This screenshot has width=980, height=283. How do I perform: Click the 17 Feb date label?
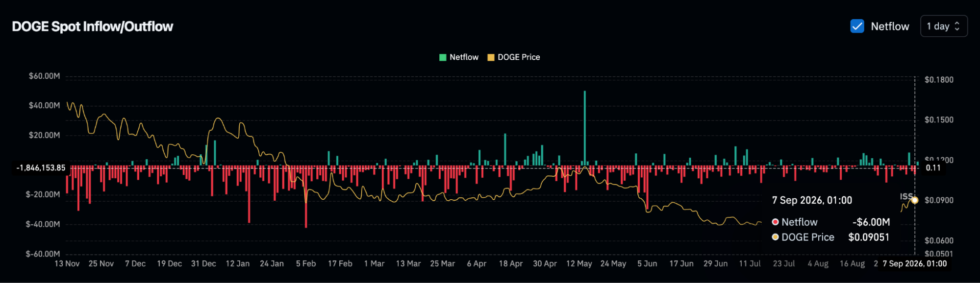click(340, 264)
